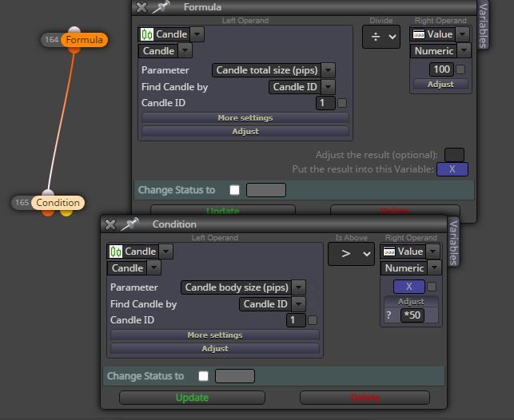Click the orange output dot under Formula node

(x=74, y=50)
